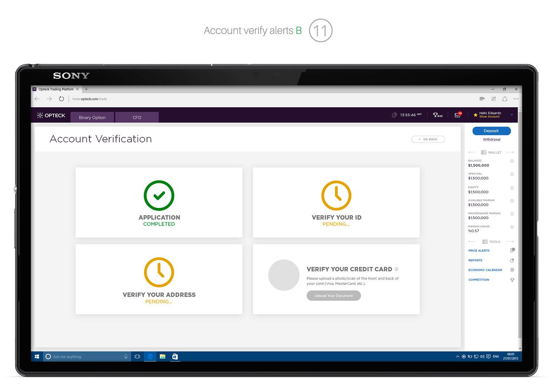
Task: Click the Cortana microphone icon
Action: point(126,356)
